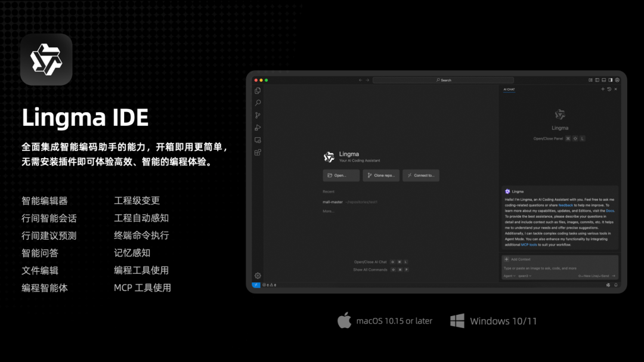Open the Agent mode dropdown
The image size is (644, 362).
(509, 276)
